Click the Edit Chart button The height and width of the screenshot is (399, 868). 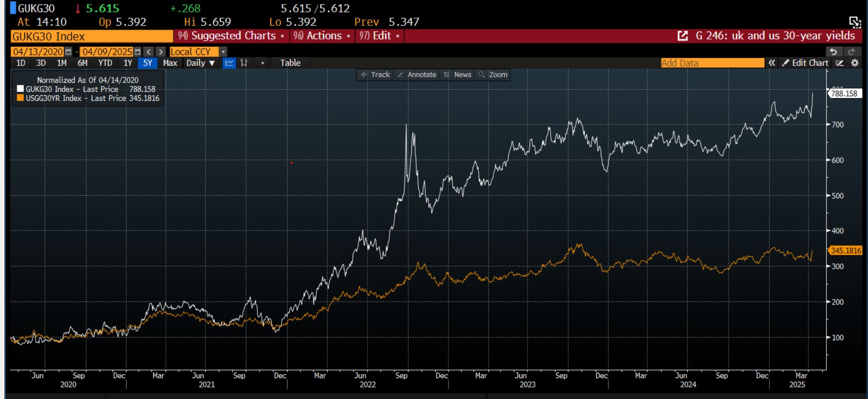tap(805, 63)
